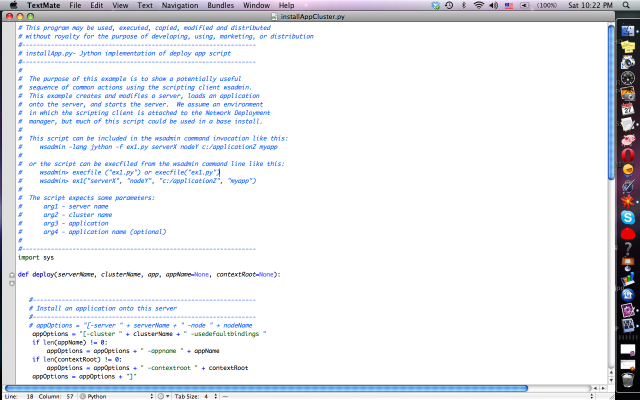The width and height of the screenshot is (640, 400).
Task: Open the Window menu
Action: pos(256,5)
